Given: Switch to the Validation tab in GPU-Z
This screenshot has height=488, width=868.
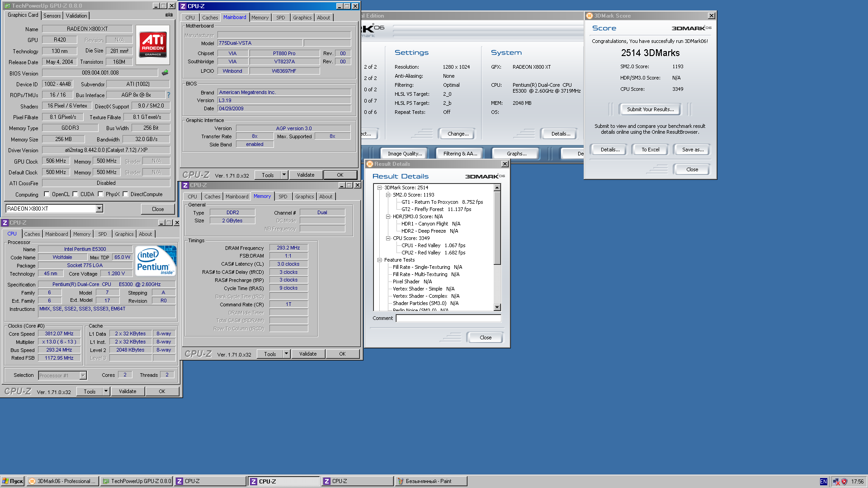Looking at the screenshot, I should [x=76, y=16].
